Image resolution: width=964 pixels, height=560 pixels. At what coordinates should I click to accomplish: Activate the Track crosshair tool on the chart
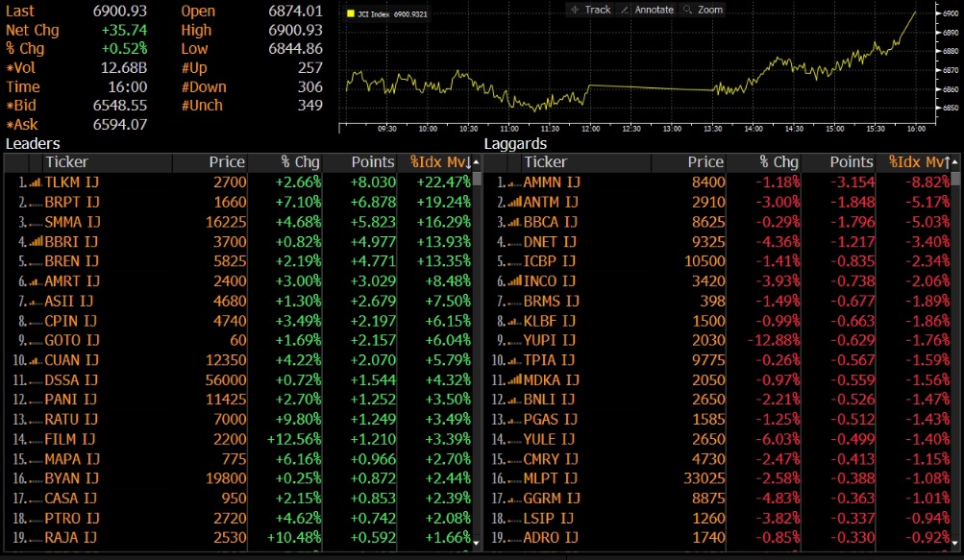(590, 10)
